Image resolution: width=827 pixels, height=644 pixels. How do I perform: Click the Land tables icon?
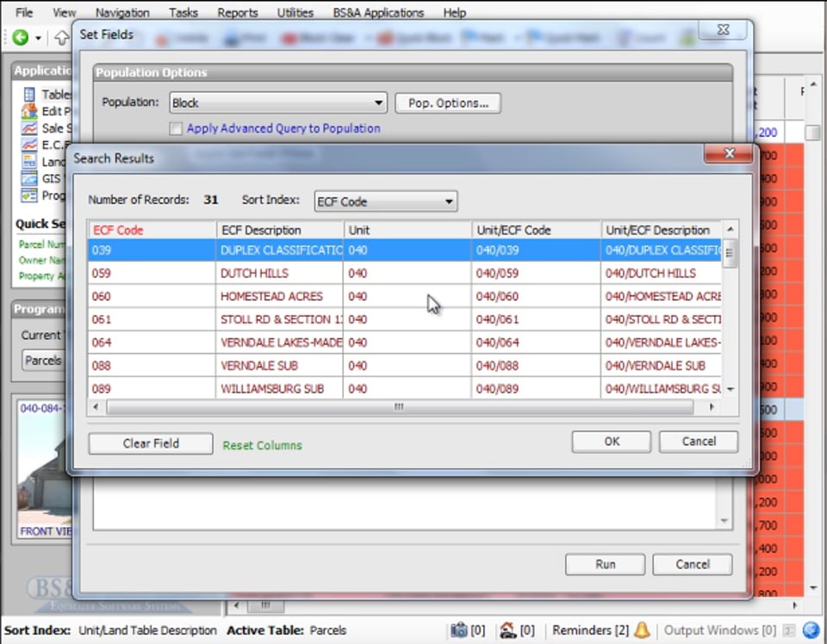(x=29, y=162)
